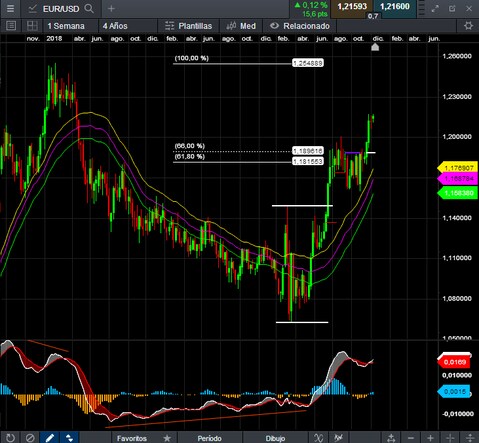Toggle the up-down arrows tool
The height and width of the screenshot is (443, 479).
[69, 437]
